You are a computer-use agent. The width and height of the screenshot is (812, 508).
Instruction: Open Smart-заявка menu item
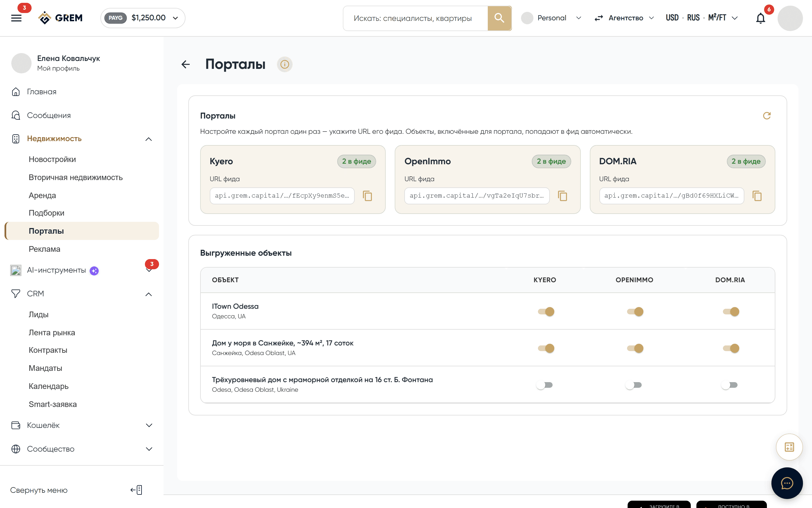coord(53,404)
